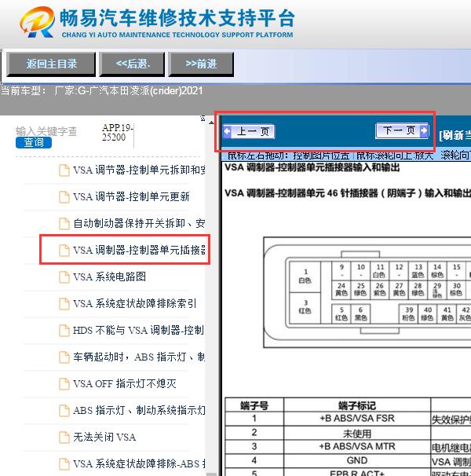The image size is (471, 476).
Task: Go to next page with 下一页
Action: [x=402, y=131]
